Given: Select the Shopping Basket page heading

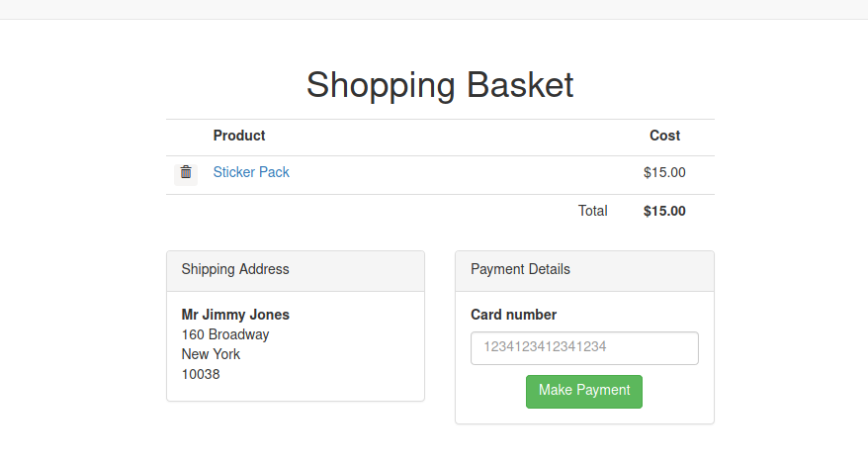Looking at the screenshot, I should pos(440,85).
